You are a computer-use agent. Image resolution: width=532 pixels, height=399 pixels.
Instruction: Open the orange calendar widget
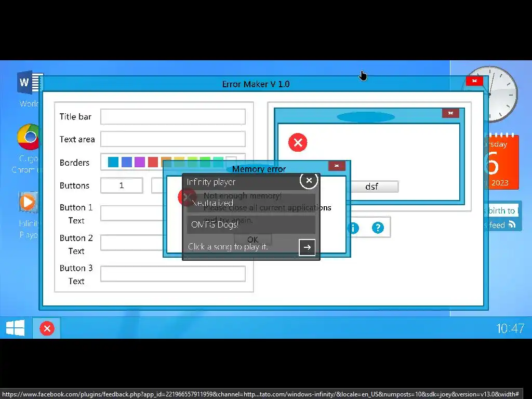tap(501, 162)
